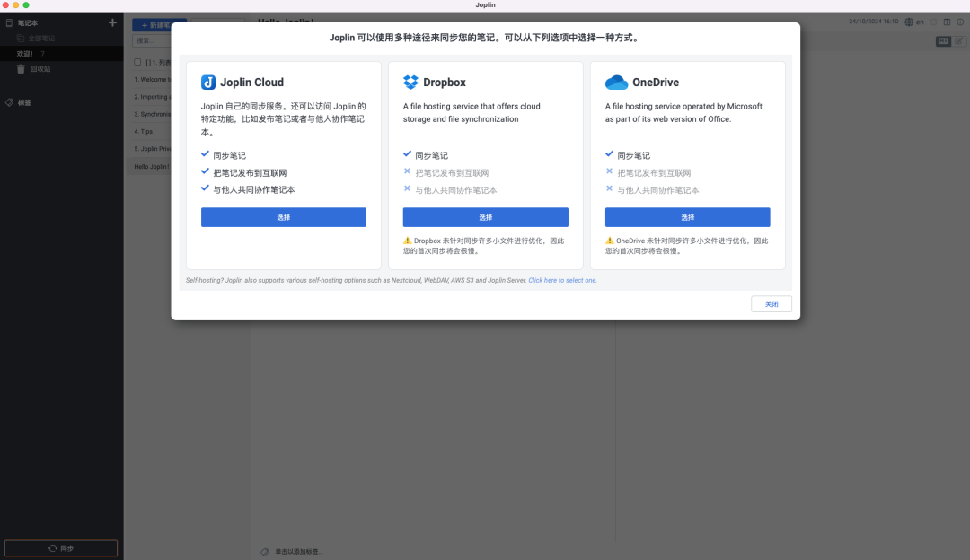Screen dimensions: 970x560
Task: Select Joplin Cloud with its 选择 button
Action: coord(283,217)
